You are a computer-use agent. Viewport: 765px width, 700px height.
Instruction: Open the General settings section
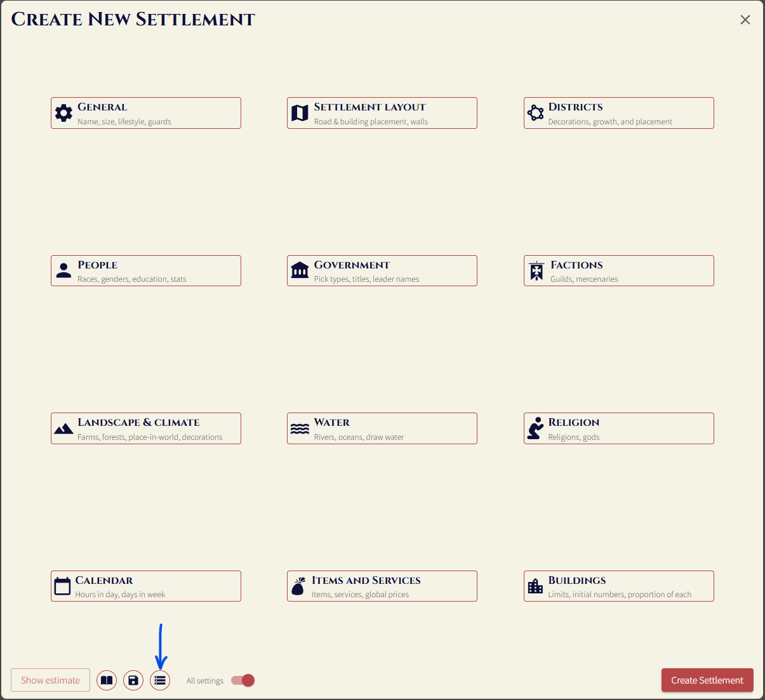pos(146,113)
